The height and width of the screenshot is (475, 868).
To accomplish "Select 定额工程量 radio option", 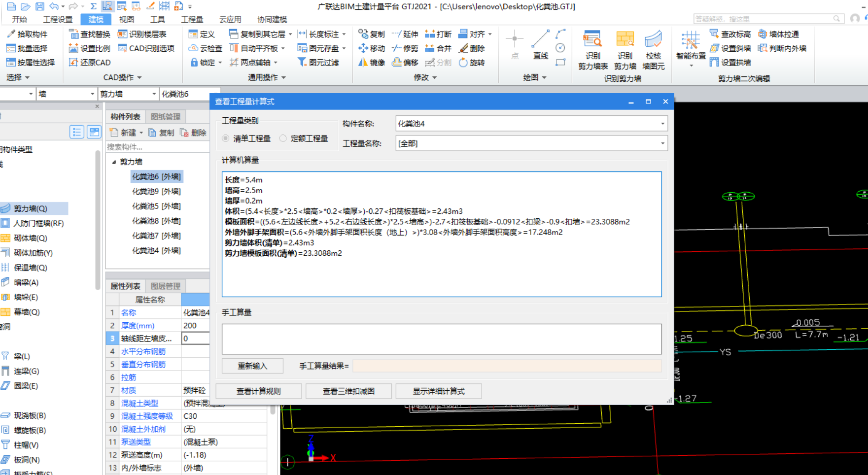I will (304, 138).
